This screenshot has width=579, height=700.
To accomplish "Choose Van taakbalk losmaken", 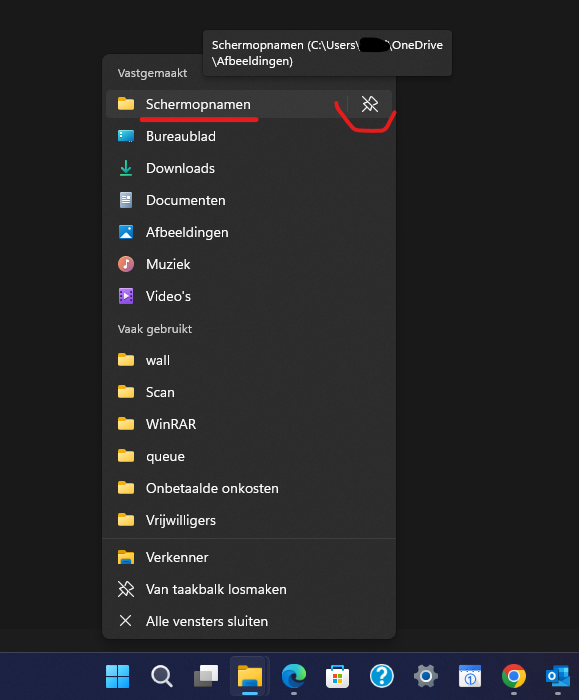I will click(x=249, y=589).
